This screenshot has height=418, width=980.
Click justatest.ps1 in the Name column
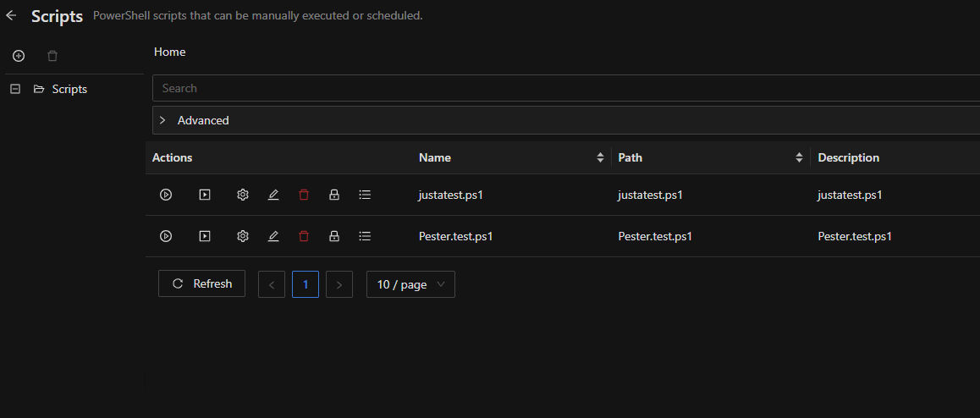click(451, 195)
